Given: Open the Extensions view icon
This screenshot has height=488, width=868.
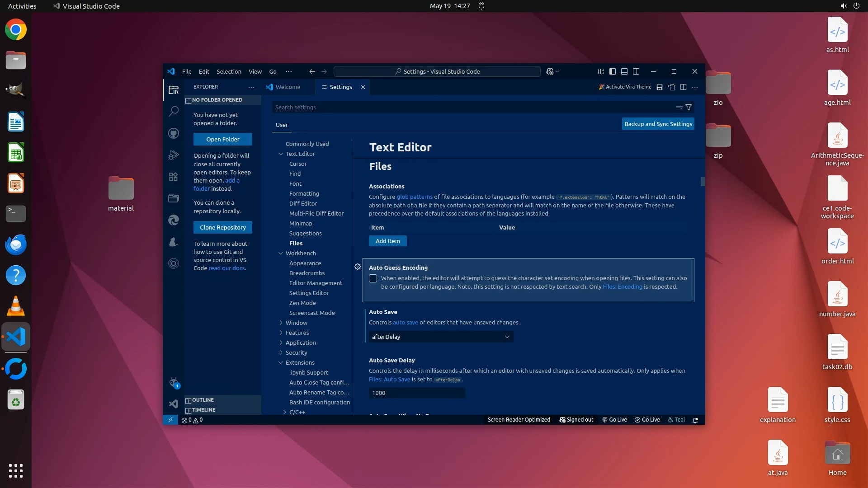Looking at the screenshot, I should (174, 177).
